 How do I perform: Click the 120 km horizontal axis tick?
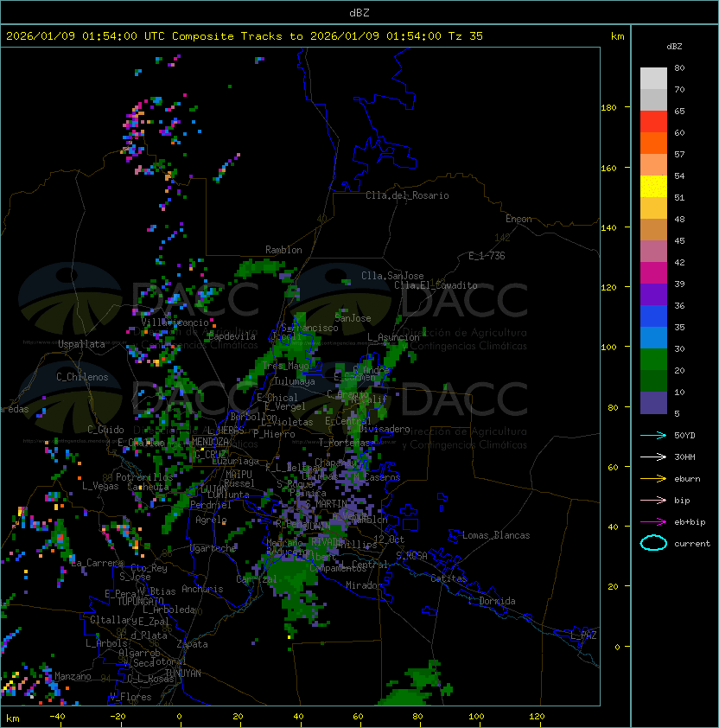point(537,716)
